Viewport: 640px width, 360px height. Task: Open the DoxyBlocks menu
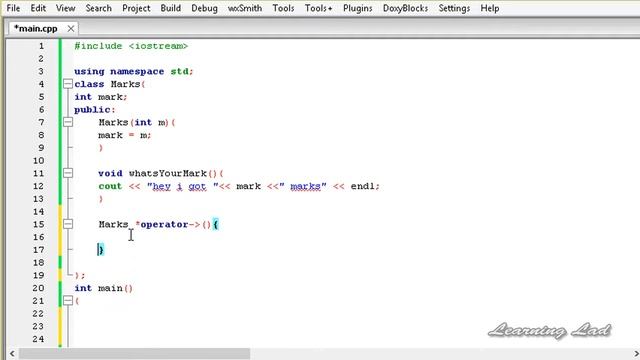point(405,8)
